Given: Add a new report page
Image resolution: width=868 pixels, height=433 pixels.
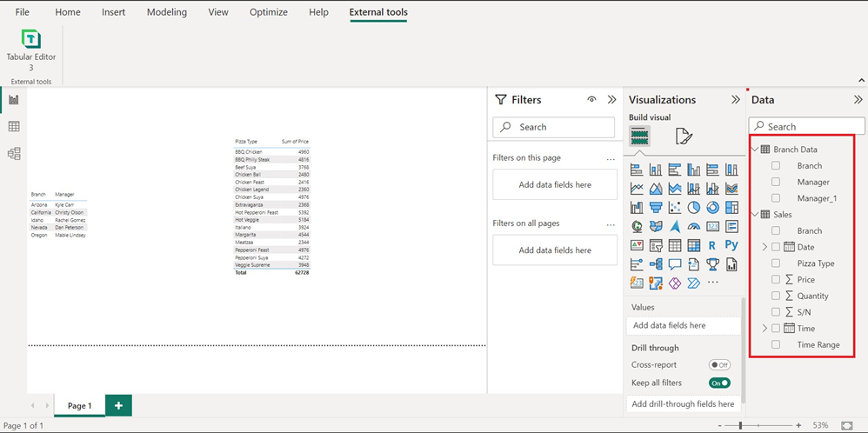Looking at the screenshot, I should tap(118, 405).
